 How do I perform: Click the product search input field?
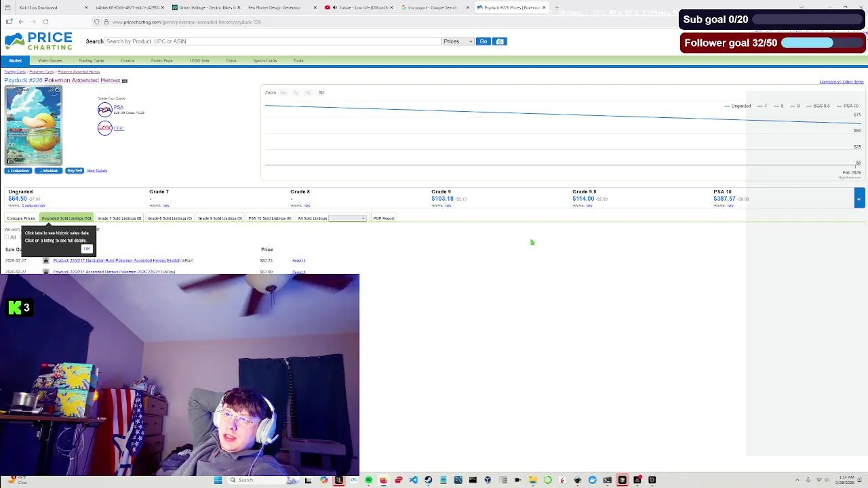coord(273,41)
